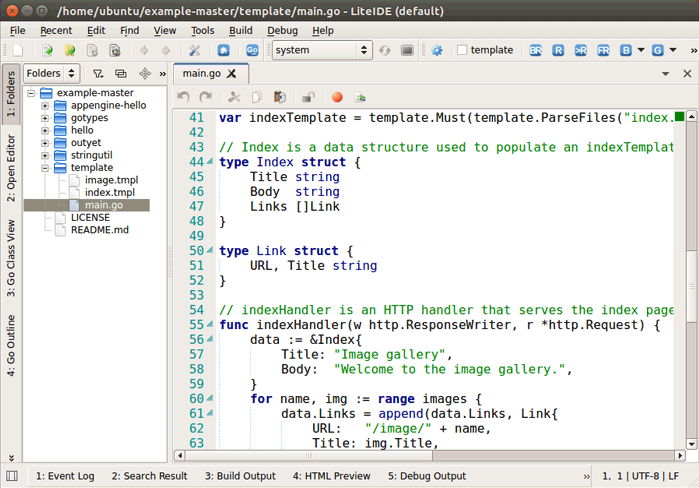Screen dimensions: 699x488
Task: Click the lock icon in editor toolbar
Action: 309,97
